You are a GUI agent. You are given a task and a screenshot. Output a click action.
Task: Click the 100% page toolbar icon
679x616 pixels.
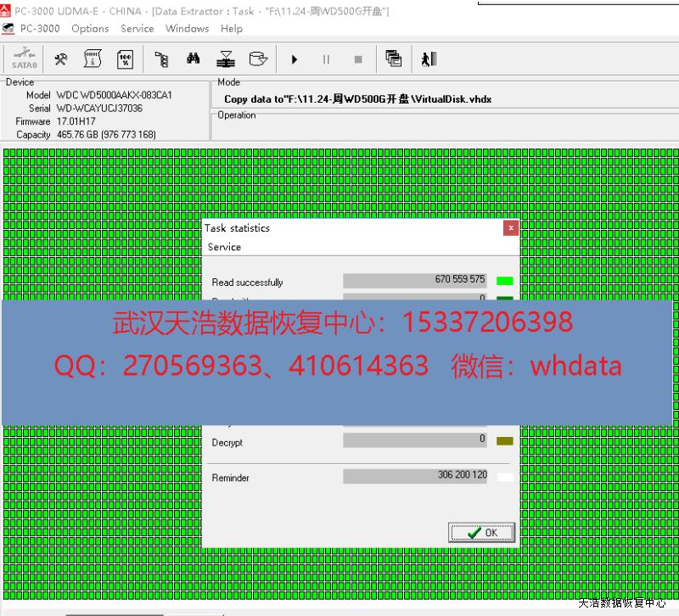[x=125, y=59]
